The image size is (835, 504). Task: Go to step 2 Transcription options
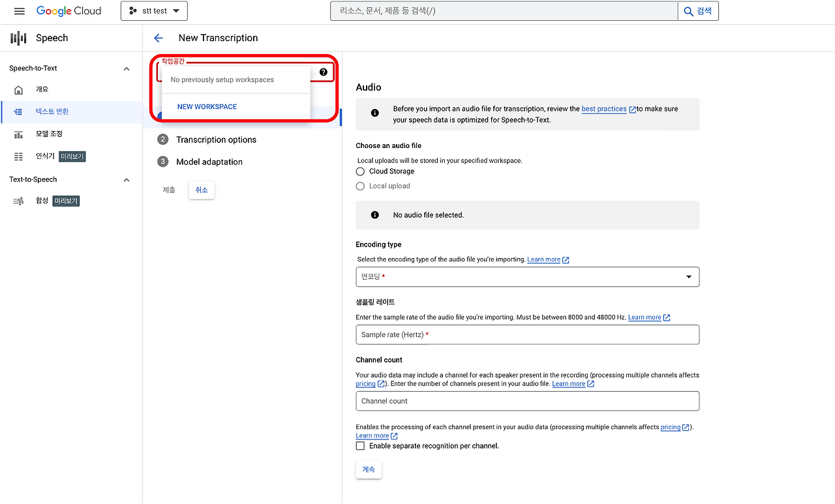pyautogui.click(x=216, y=140)
